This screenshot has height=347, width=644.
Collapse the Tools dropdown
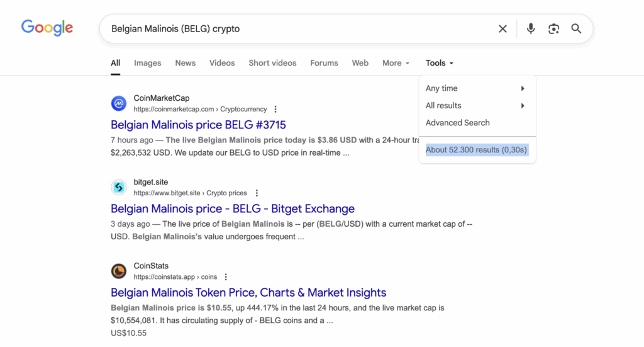[x=439, y=63]
